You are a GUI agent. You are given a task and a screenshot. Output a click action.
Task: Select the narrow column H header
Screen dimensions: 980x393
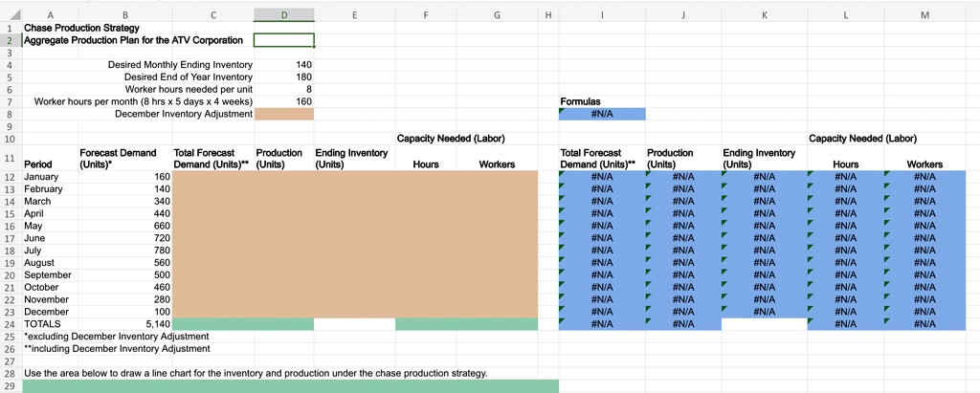click(x=547, y=15)
